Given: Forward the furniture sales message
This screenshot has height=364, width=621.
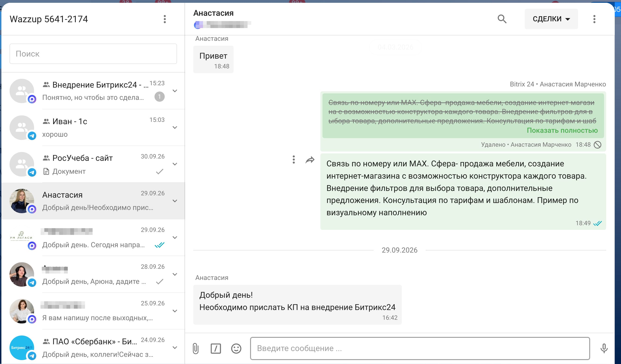Looking at the screenshot, I should tap(310, 160).
